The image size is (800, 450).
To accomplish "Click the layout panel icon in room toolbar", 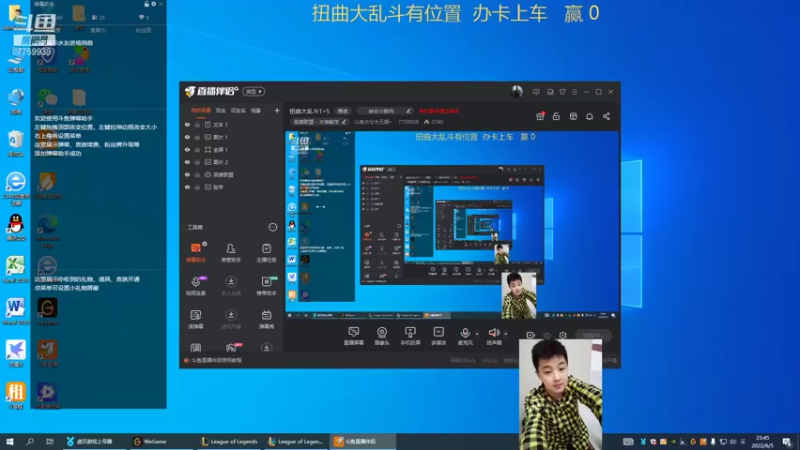I will pos(573,116).
